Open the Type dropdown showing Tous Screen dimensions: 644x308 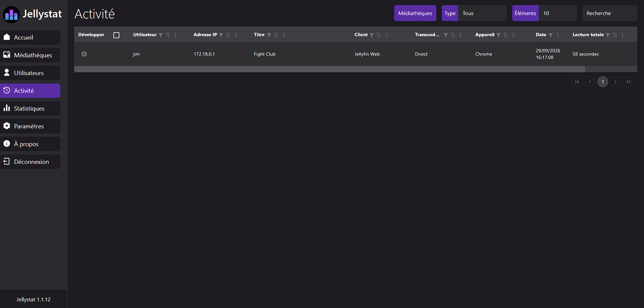(x=482, y=13)
